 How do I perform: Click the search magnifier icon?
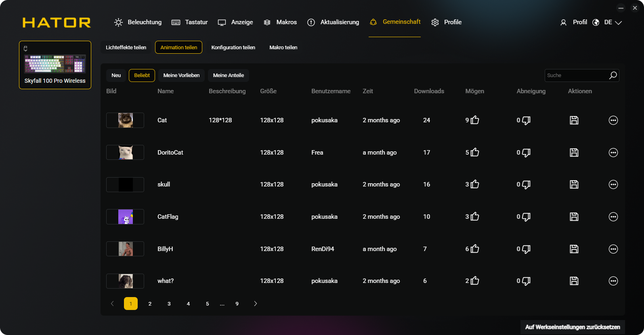613,75
